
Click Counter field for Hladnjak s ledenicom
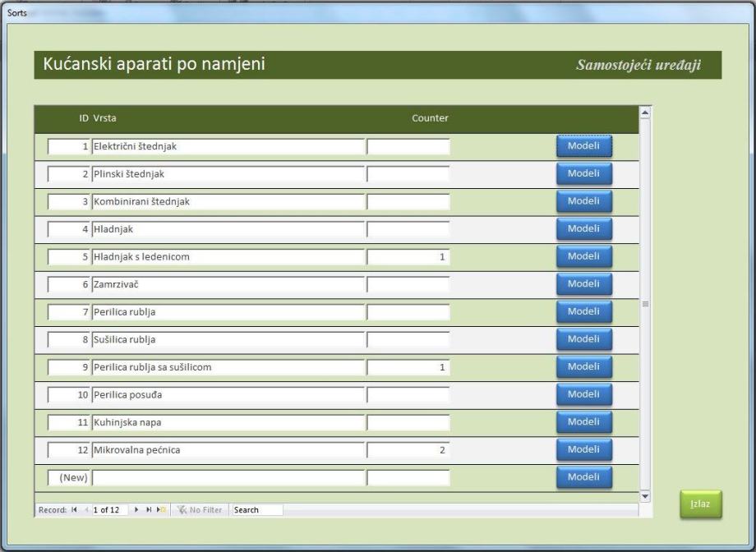coord(408,257)
